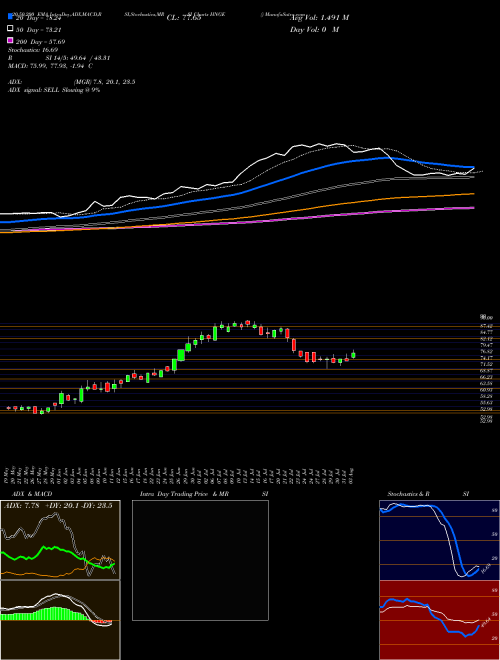Click the MACD values line
500x660 pixels.
50,66
